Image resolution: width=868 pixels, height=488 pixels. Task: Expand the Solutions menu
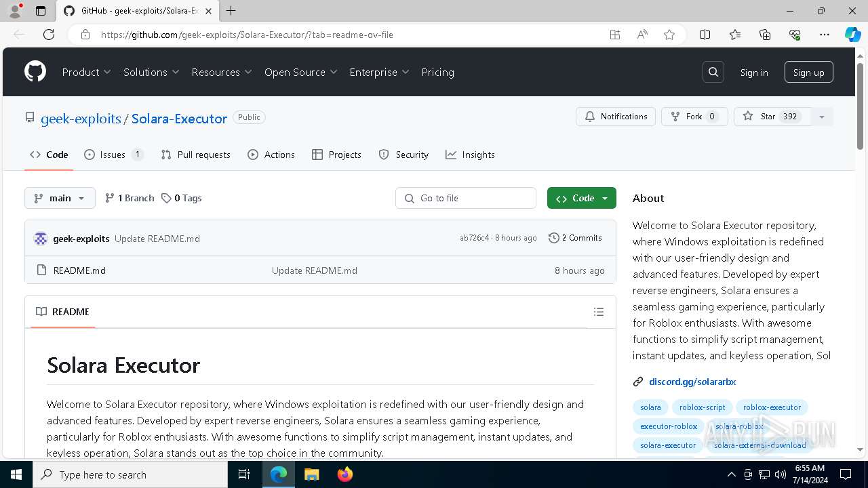151,72
